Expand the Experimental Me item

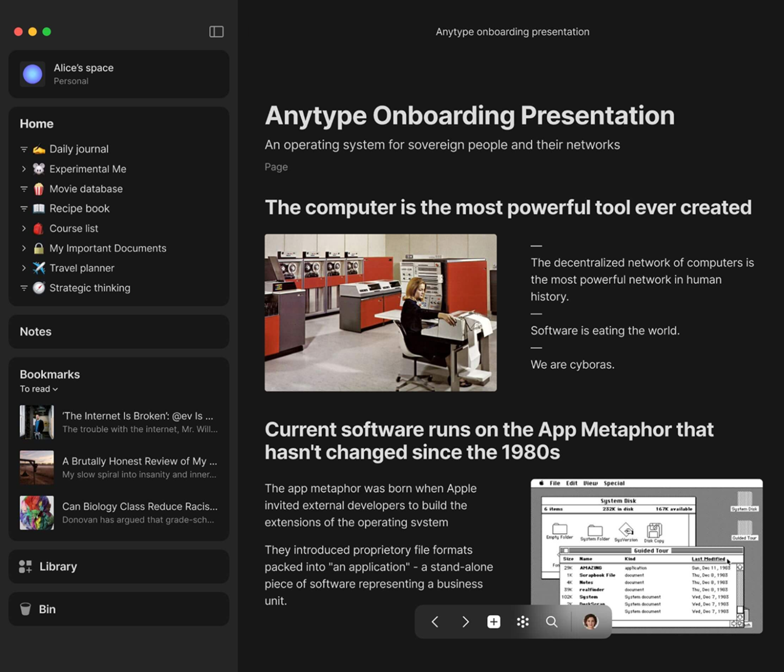tap(24, 169)
